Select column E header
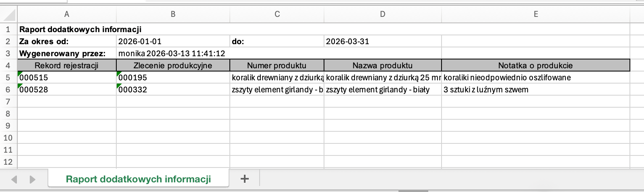 (x=536, y=14)
